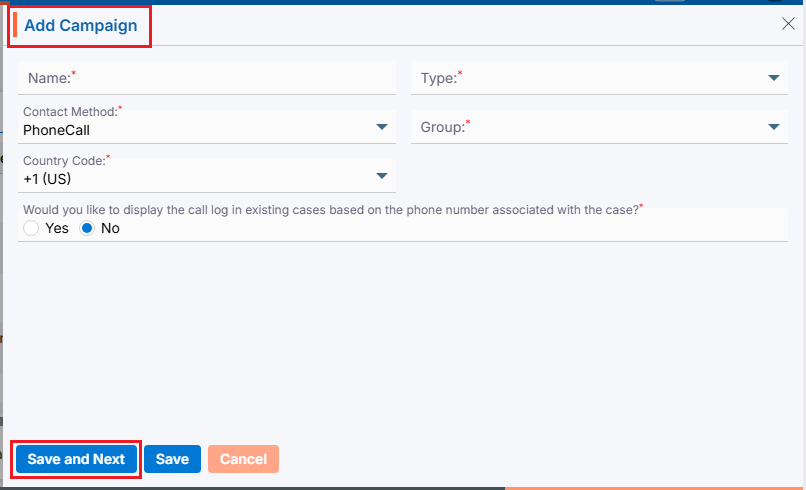Viewport: 806px width, 490px height.
Task: Select the No radio button
Action: [x=87, y=228]
